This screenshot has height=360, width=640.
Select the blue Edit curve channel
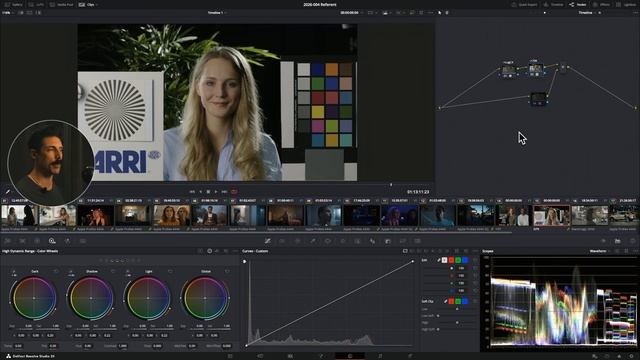pyautogui.click(x=464, y=260)
